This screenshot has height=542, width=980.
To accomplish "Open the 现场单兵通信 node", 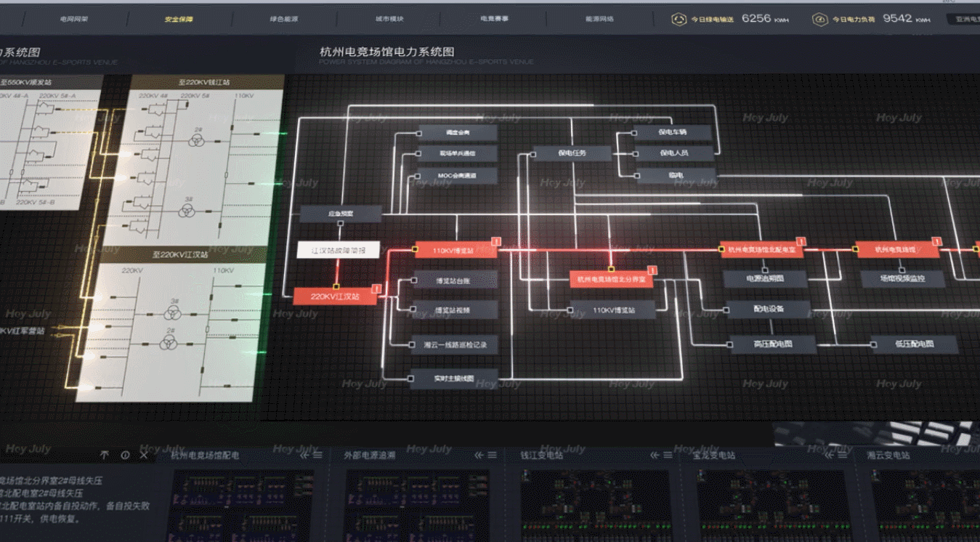I will pos(458,154).
